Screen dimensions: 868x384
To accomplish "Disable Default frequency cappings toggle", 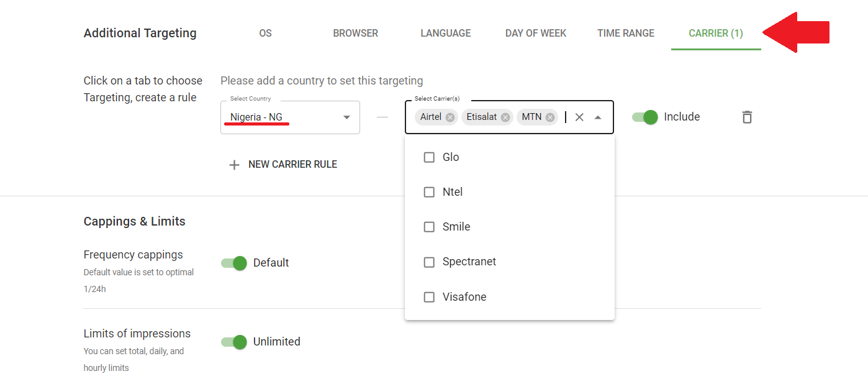I will [233, 263].
